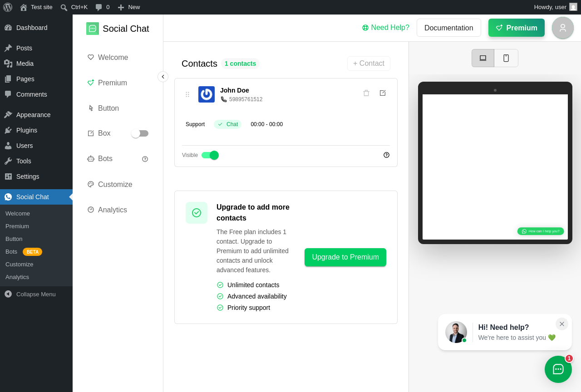Click the Dashboard icon in WordPress menu
The width and height of the screenshot is (581, 392).
coord(8,28)
